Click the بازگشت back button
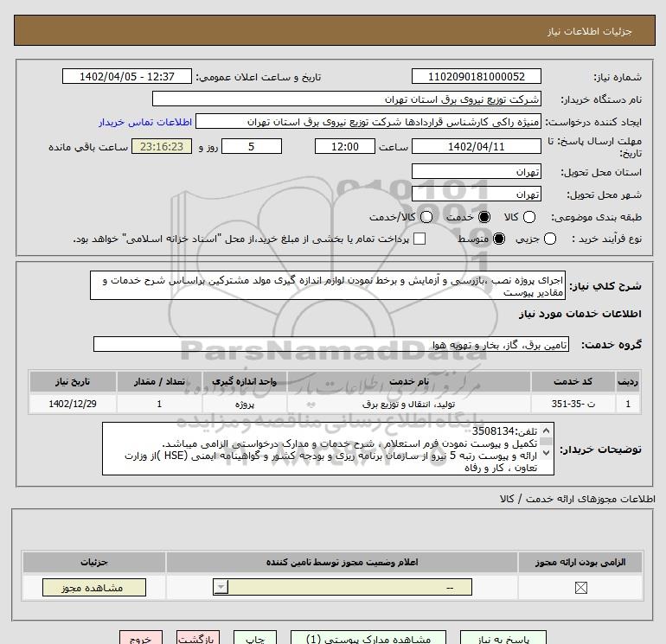Image resolution: width=666 pixels, height=644 pixels. (198, 638)
